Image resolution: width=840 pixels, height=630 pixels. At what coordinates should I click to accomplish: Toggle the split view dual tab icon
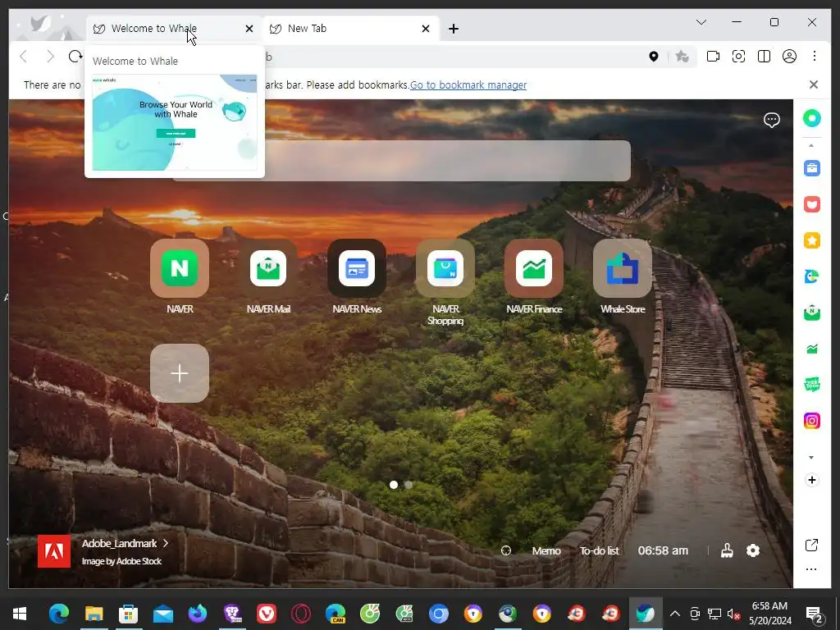(764, 57)
